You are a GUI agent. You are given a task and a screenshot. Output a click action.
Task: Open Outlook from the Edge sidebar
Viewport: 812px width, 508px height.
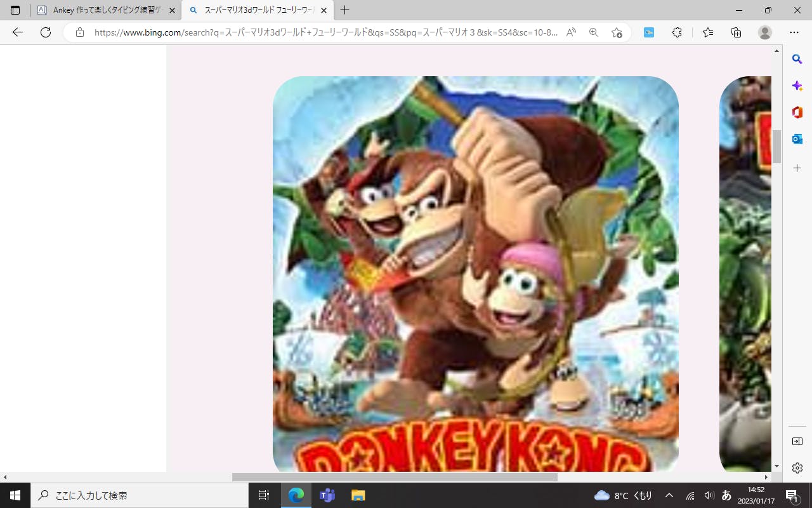point(797,139)
